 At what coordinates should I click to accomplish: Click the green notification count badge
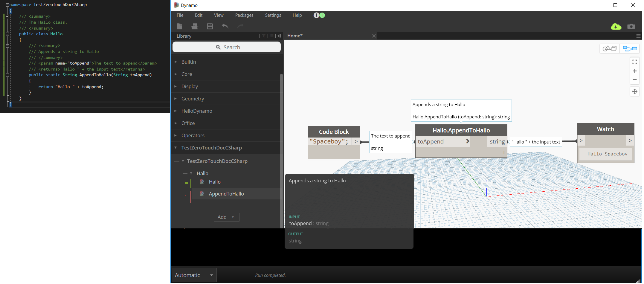pos(322,15)
